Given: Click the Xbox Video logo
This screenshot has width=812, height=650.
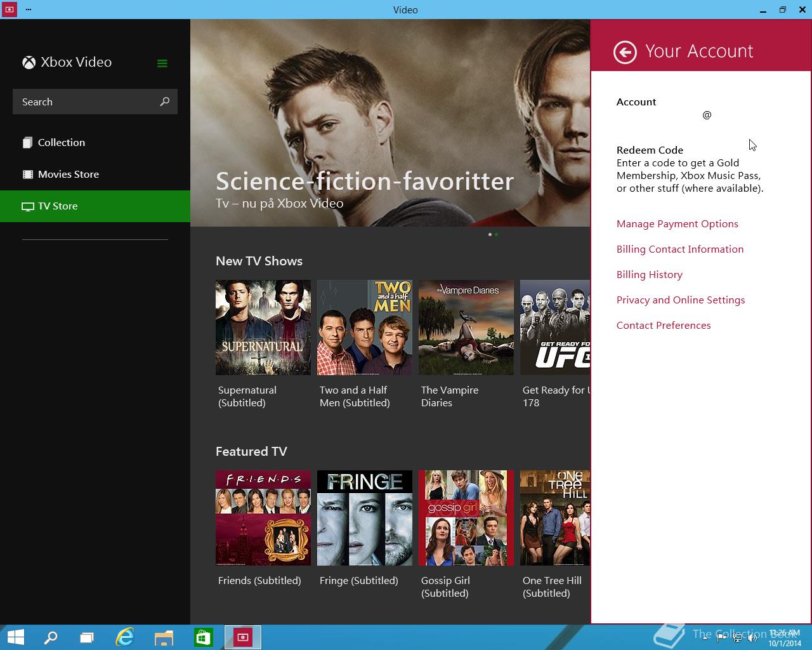Looking at the screenshot, I should (x=29, y=62).
